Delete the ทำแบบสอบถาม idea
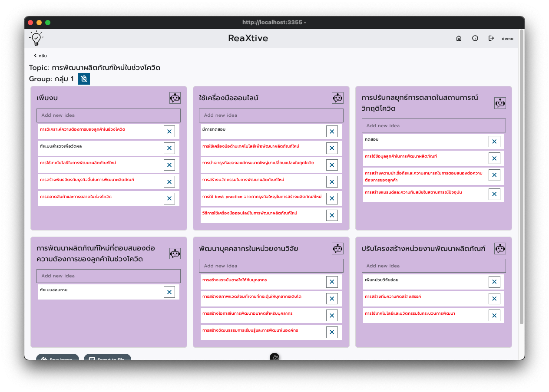 tap(169, 292)
